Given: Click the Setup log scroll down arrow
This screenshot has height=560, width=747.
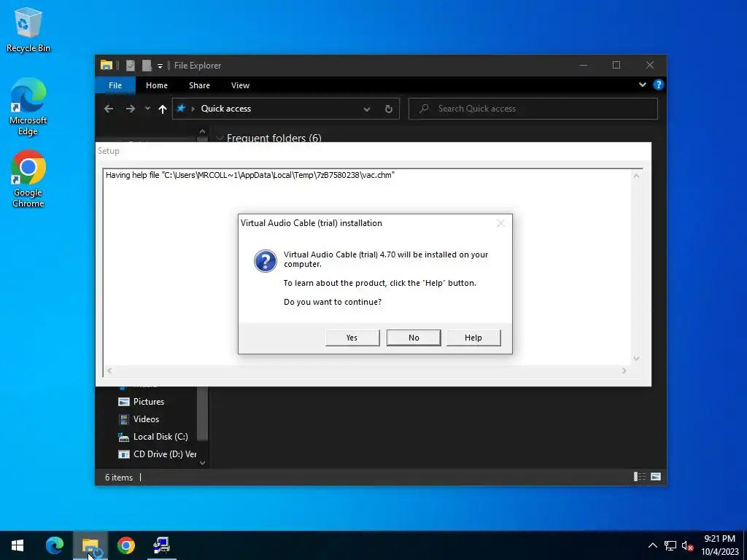Looking at the screenshot, I should point(636,359).
